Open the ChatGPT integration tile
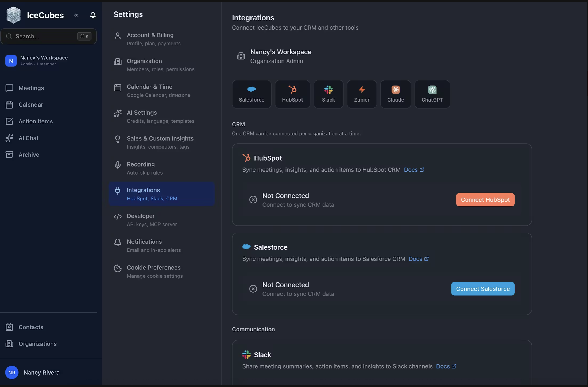The image size is (588, 387). click(432, 94)
